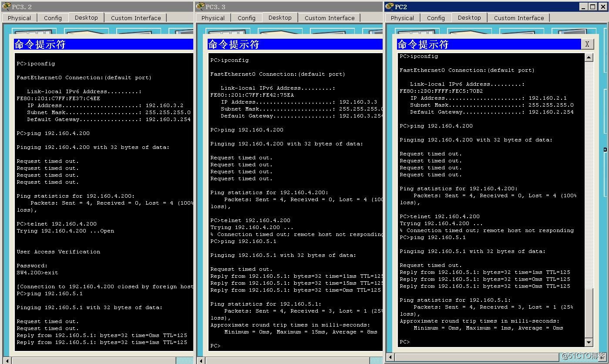
Task: Click 'User Access Verification' text in PC3.2
Action: tap(58, 252)
